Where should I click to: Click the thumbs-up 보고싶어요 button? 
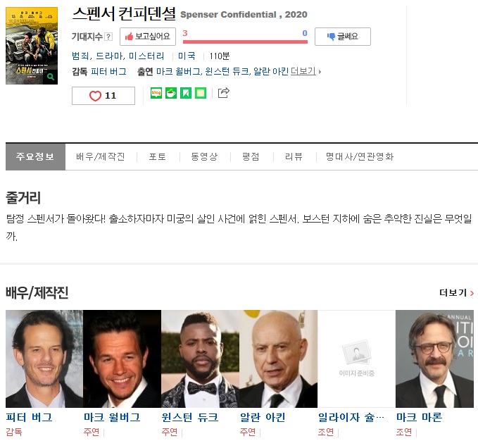pyautogui.click(x=148, y=37)
